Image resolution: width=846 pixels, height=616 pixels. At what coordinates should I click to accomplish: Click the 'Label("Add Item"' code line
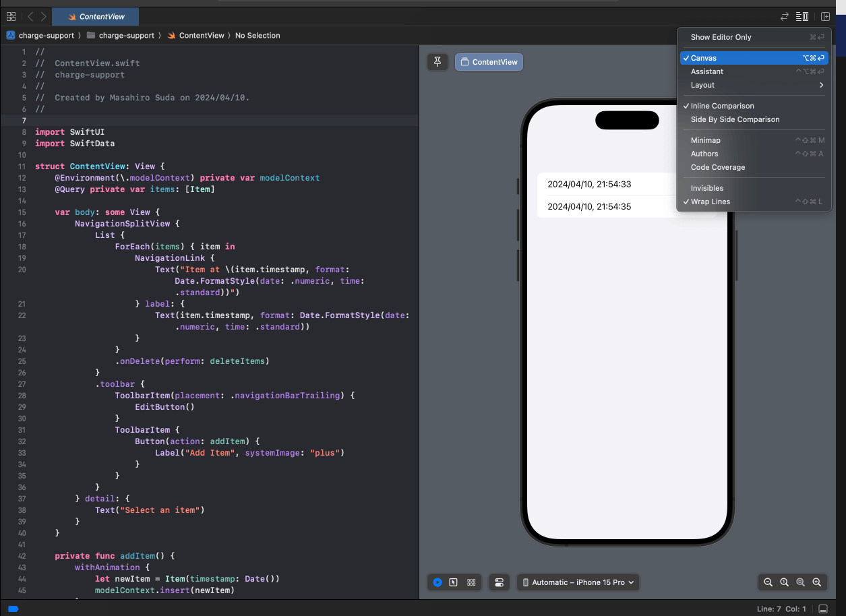(x=249, y=453)
